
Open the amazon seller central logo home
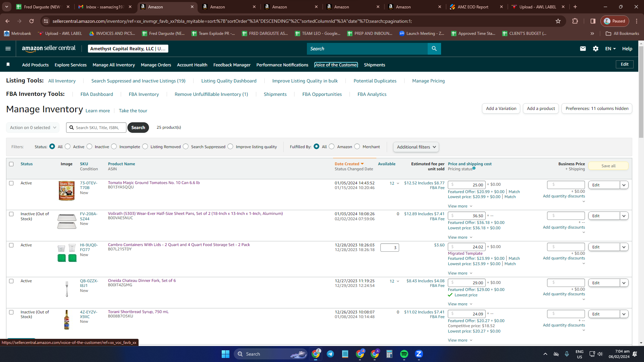point(49,49)
